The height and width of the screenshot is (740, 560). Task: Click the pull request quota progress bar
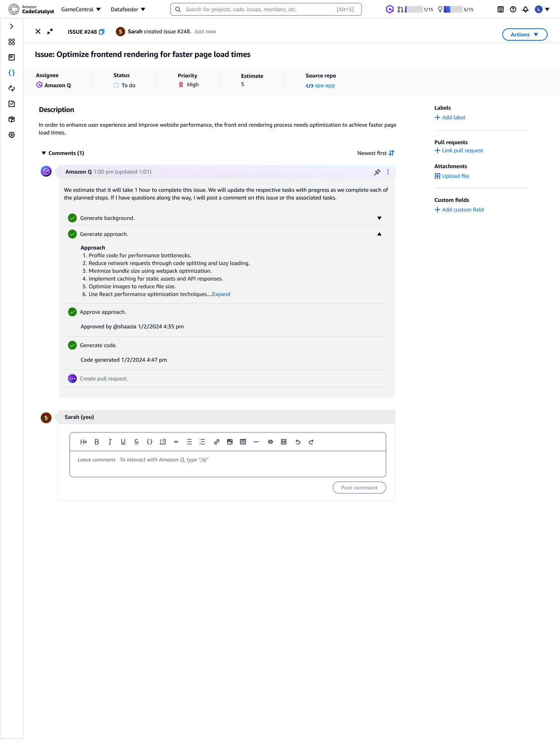pyautogui.click(x=414, y=9)
